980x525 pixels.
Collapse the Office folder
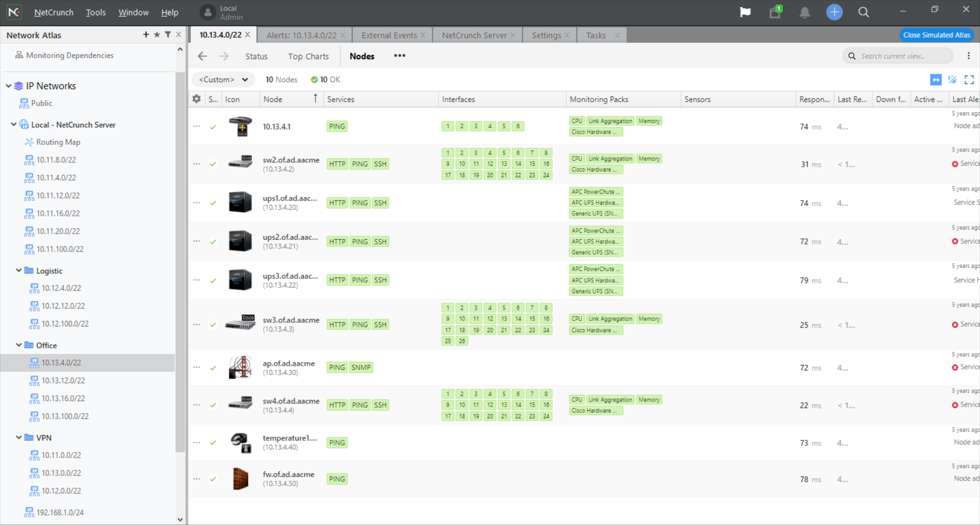19,345
